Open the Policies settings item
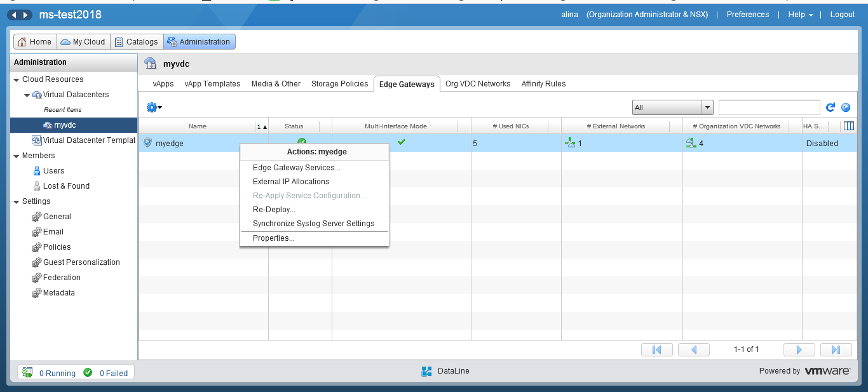Image resolution: width=868 pixels, height=392 pixels. (x=57, y=247)
